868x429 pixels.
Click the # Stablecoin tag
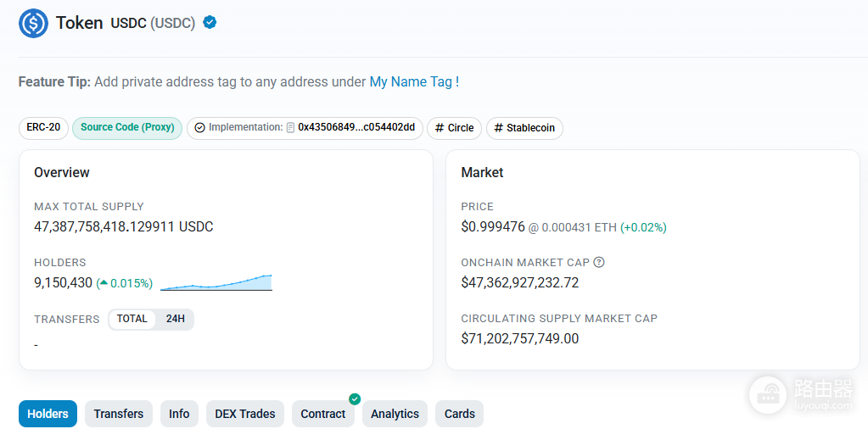pos(524,128)
